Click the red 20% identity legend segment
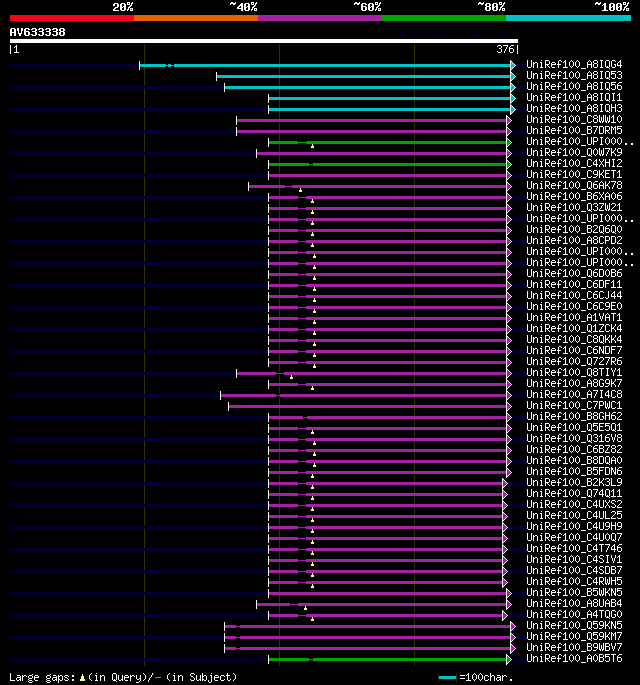The height and width of the screenshot is (685, 640). pos(72,18)
